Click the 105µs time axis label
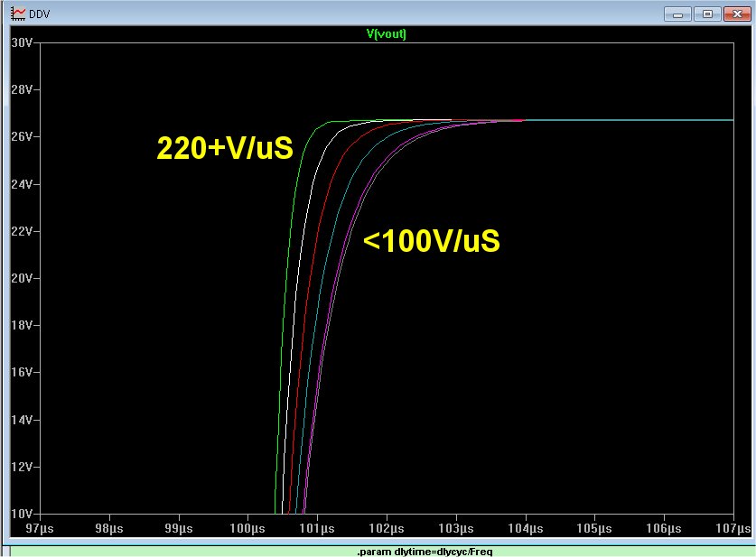The image size is (756, 557). pos(594,529)
